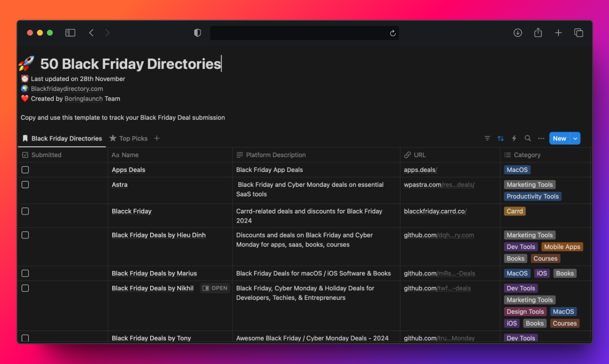Click Black Friday Deals by Tony
609x364 pixels.
click(152, 338)
